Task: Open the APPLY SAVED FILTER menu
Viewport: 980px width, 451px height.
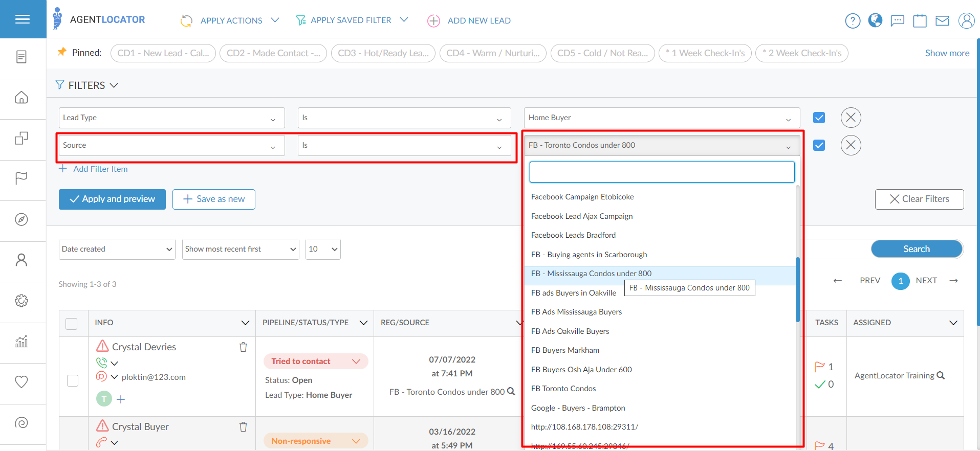Action: click(x=352, y=20)
